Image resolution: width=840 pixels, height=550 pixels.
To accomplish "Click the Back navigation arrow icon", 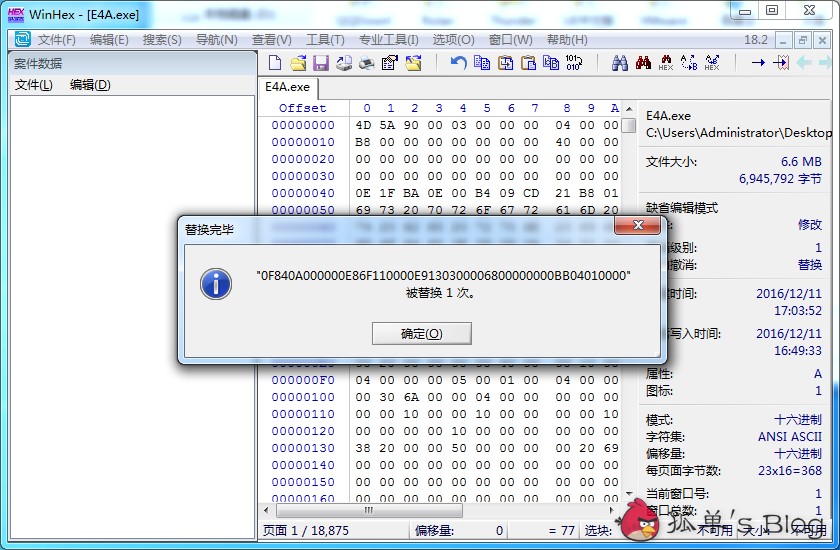I will 804,63.
